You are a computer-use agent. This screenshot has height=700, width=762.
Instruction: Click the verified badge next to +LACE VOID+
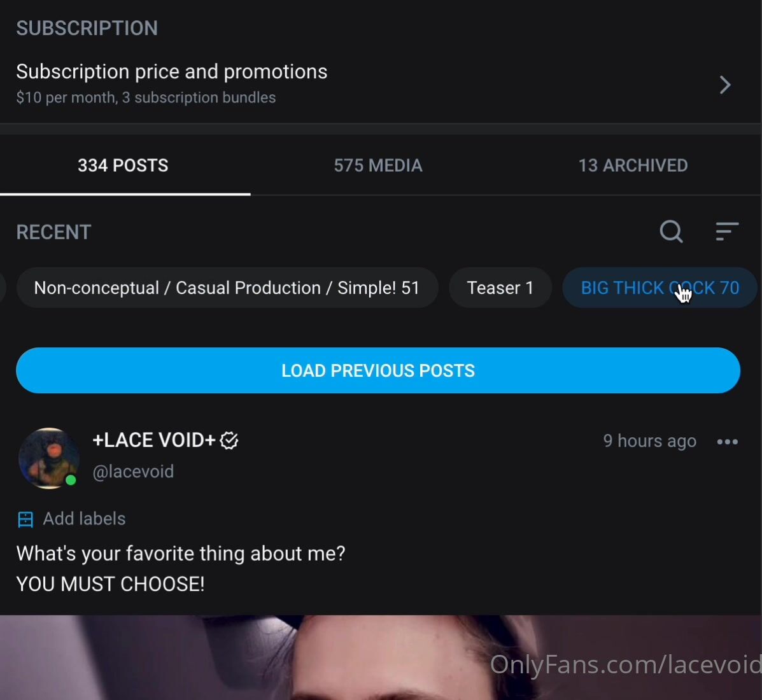(x=229, y=440)
